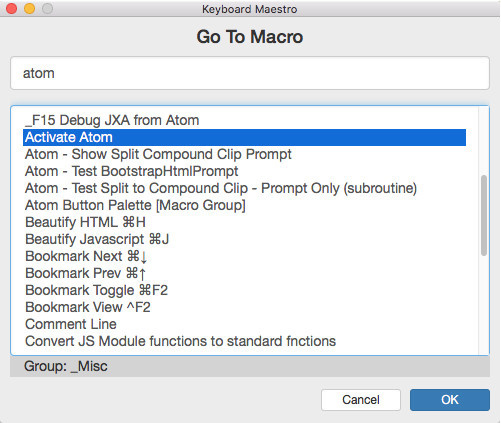
Task: Select Convert JS Module functions to standard fnctions
Action: (x=244, y=341)
